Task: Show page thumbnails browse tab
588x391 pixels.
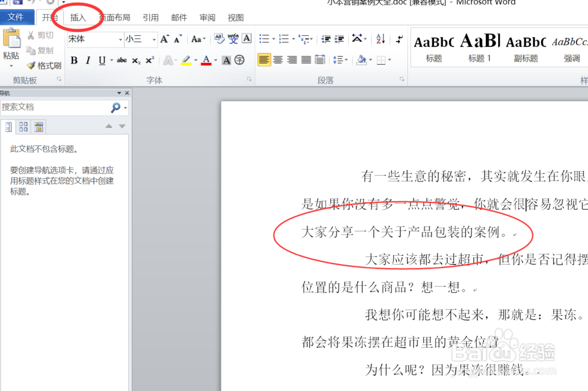Action: click(24, 127)
